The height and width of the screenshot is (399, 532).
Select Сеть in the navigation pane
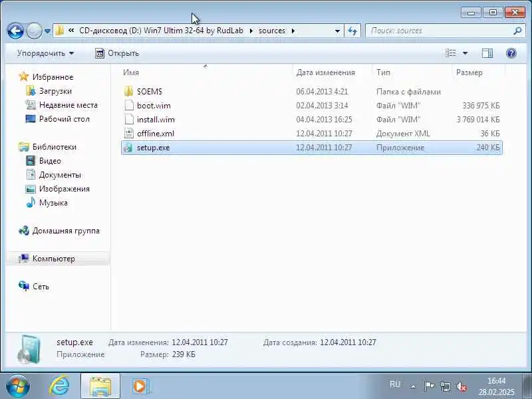[41, 287]
